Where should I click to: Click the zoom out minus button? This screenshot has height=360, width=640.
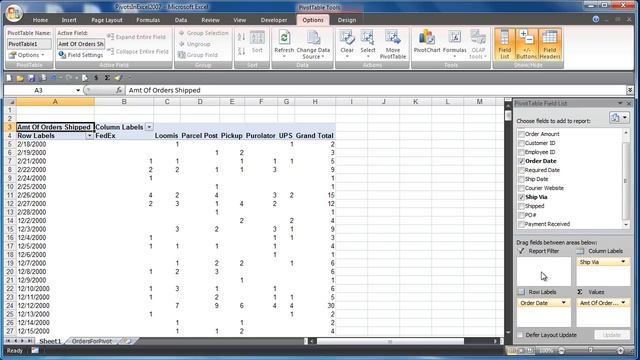(x=562, y=350)
